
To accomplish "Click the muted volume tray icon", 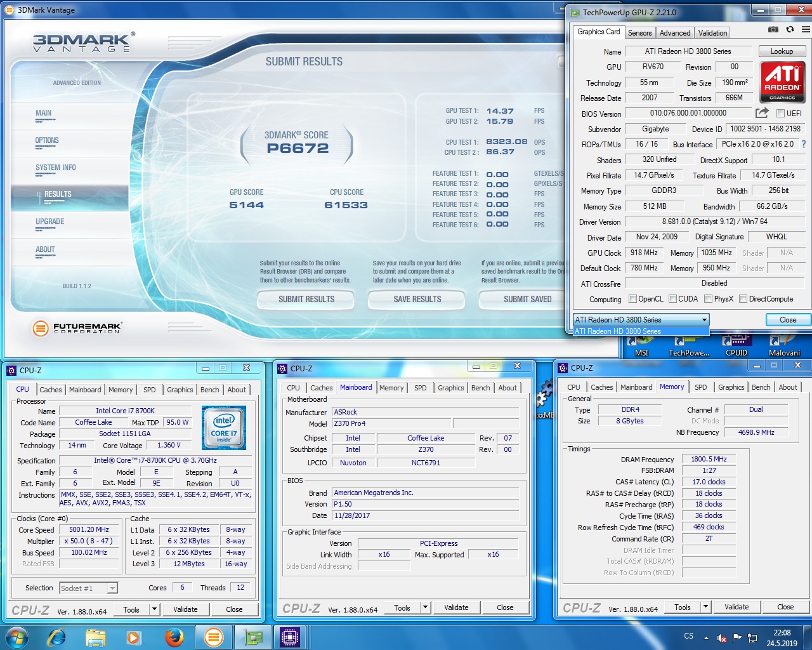I will [x=721, y=638].
